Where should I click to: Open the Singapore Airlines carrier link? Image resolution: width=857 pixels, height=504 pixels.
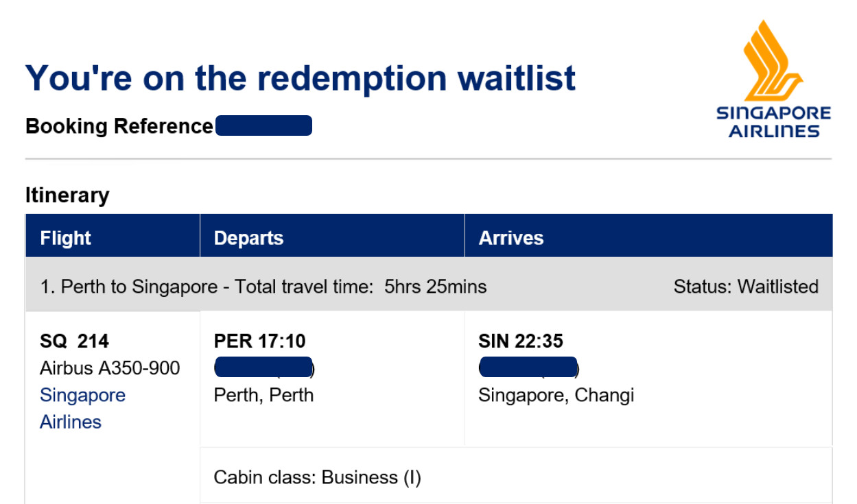point(82,409)
